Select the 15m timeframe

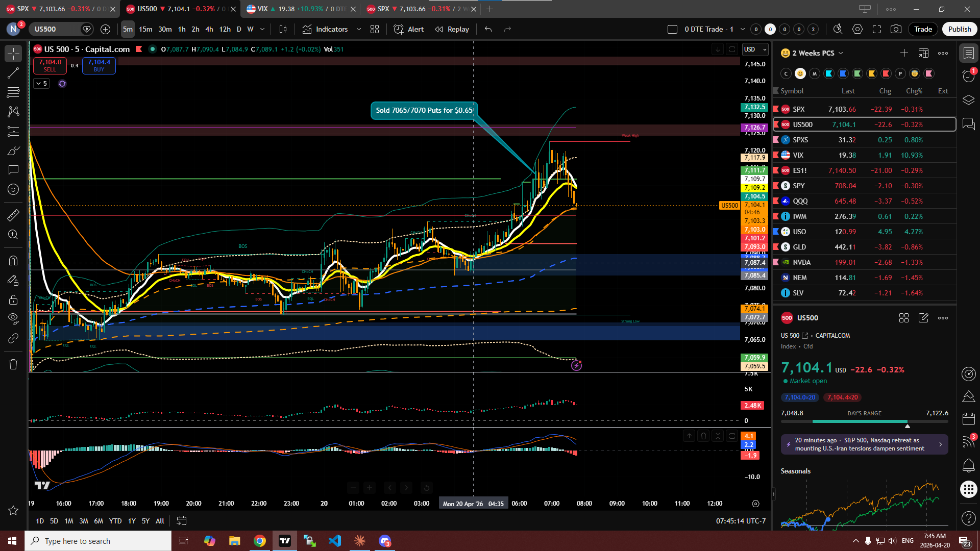145,29
